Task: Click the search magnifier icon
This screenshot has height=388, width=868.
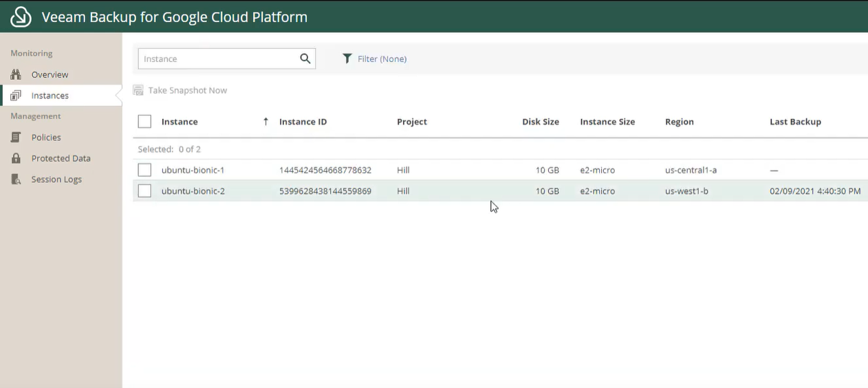Action: (305, 58)
